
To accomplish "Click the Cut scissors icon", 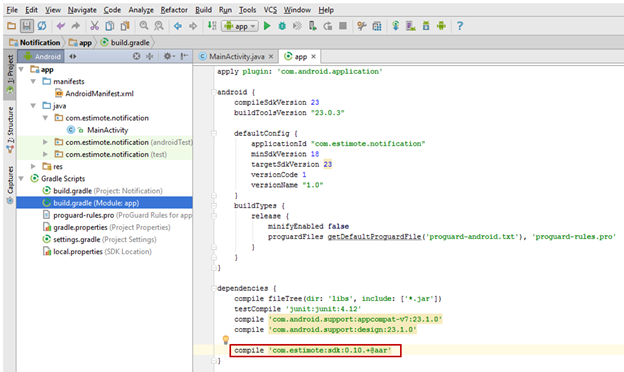I will point(94,26).
